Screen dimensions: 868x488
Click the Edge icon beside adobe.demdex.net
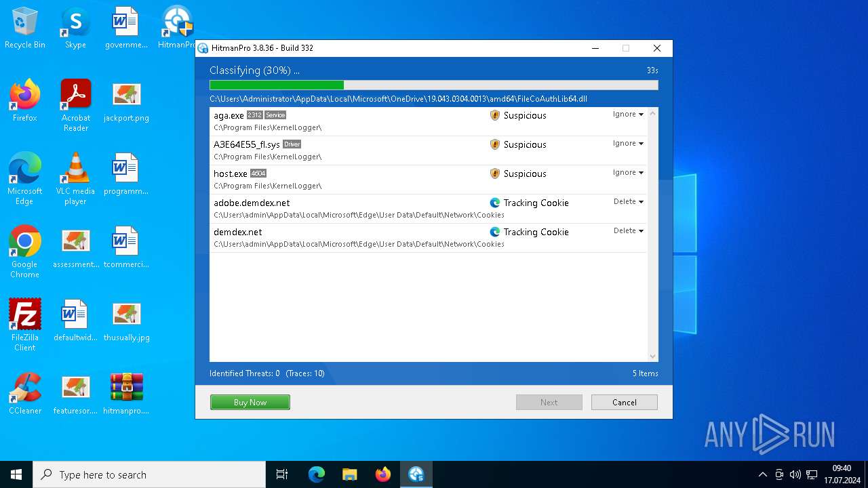tap(495, 203)
